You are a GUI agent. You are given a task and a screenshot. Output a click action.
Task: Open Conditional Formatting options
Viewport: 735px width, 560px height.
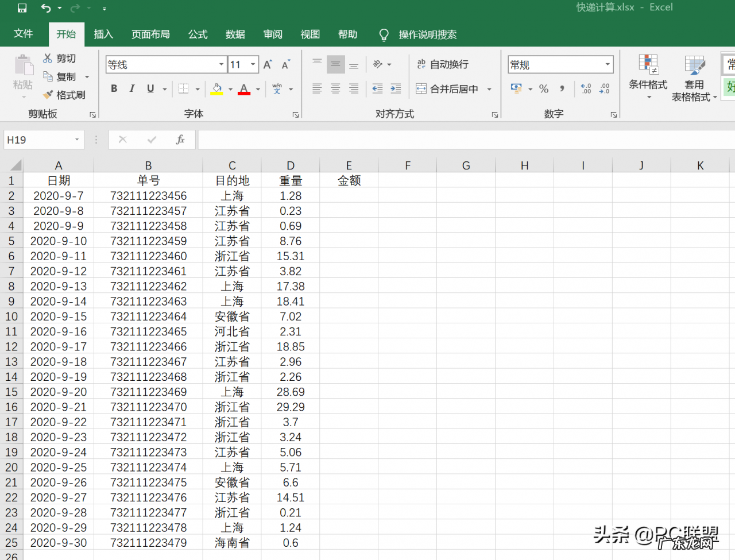click(648, 78)
